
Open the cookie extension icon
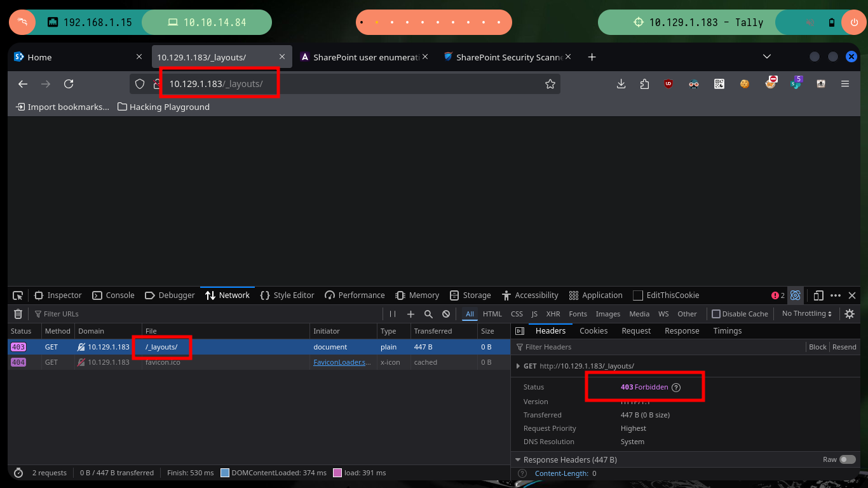pyautogui.click(x=745, y=84)
